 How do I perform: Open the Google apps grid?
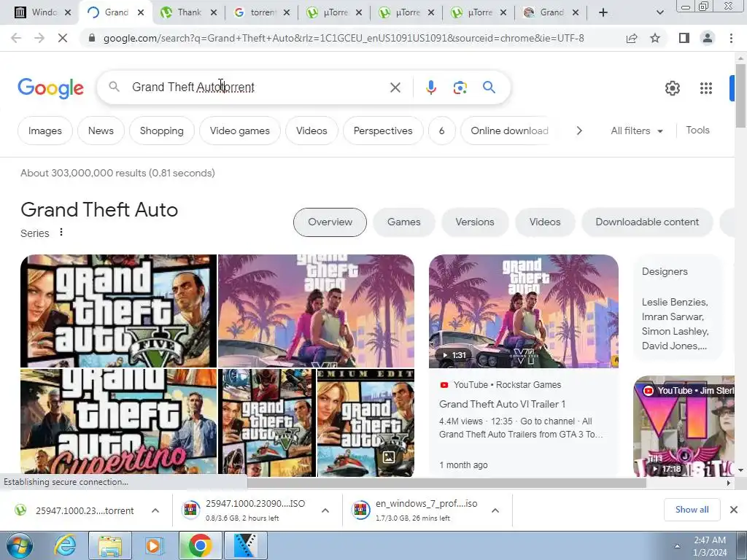pyautogui.click(x=706, y=88)
